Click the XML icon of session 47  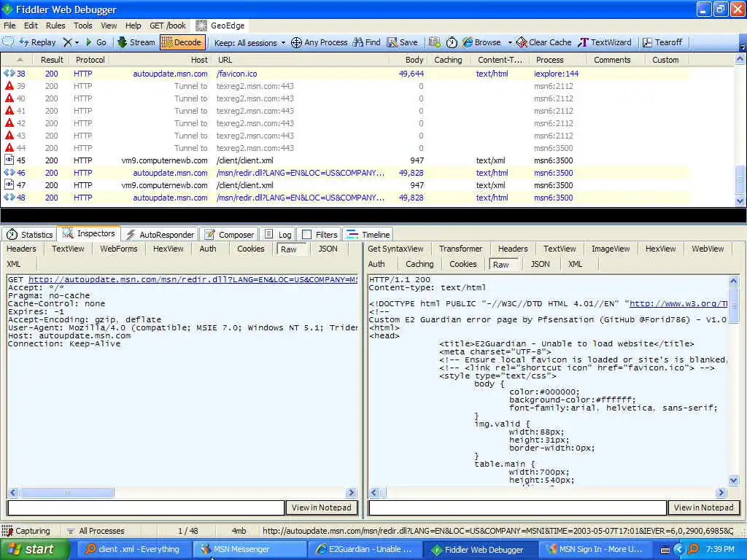coord(9,184)
